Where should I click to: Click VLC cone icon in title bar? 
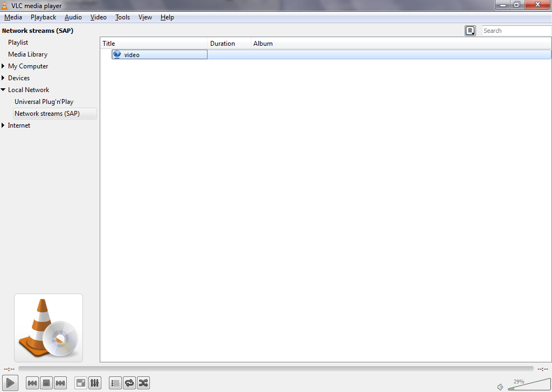point(4,5)
